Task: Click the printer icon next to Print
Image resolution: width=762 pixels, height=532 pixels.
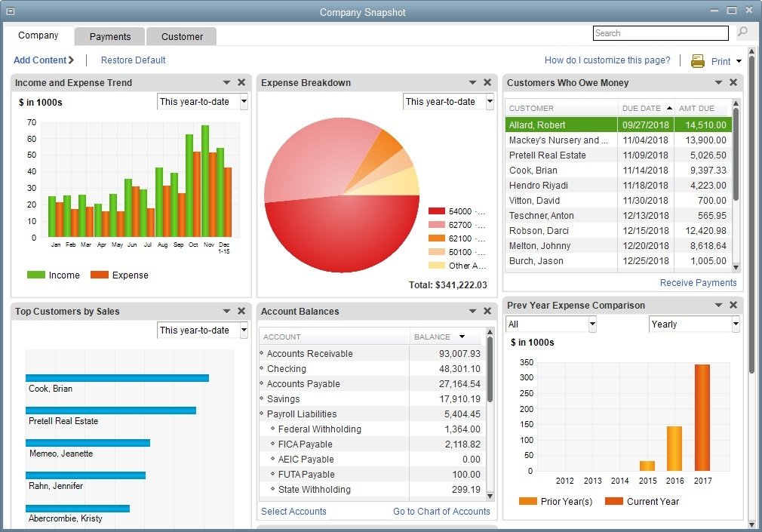Action: tap(698, 61)
